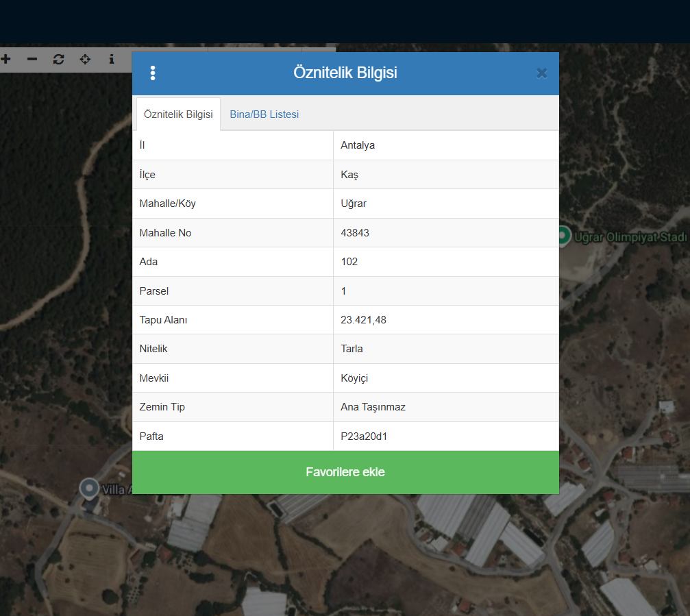Select the Parsel value 1
The image size is (690, 616).
pyautogui.click(x=343, y=291)
